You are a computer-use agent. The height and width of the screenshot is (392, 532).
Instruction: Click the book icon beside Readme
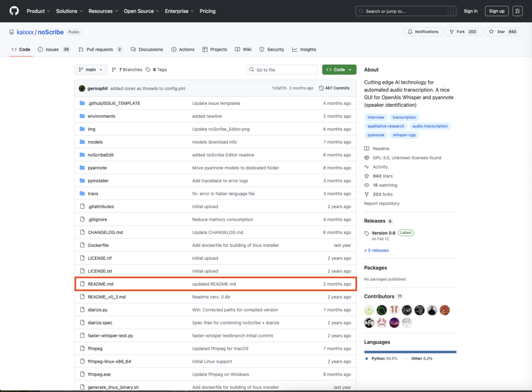click(x=367, y=149)
